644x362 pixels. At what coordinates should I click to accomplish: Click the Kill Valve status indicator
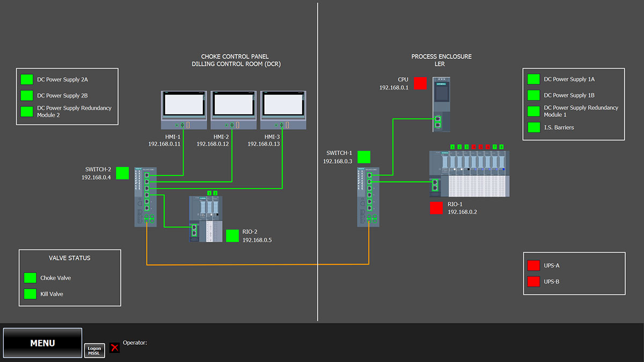tap(30, 294)
